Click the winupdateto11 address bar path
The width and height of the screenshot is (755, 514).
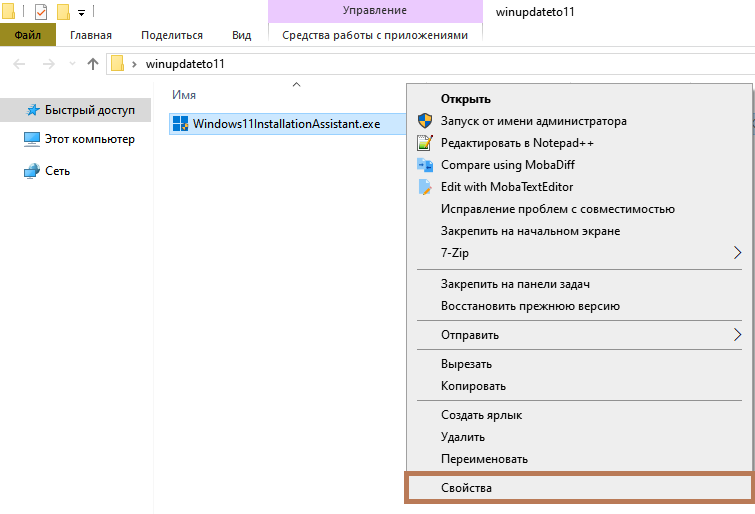tap(186, 64)
